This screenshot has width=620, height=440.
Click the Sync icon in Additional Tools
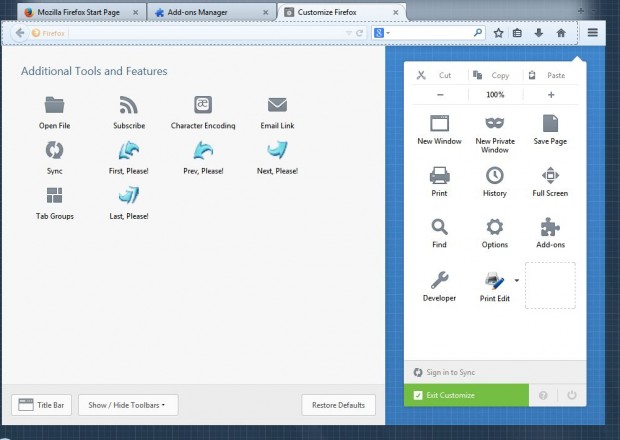(x=54, y=150)
